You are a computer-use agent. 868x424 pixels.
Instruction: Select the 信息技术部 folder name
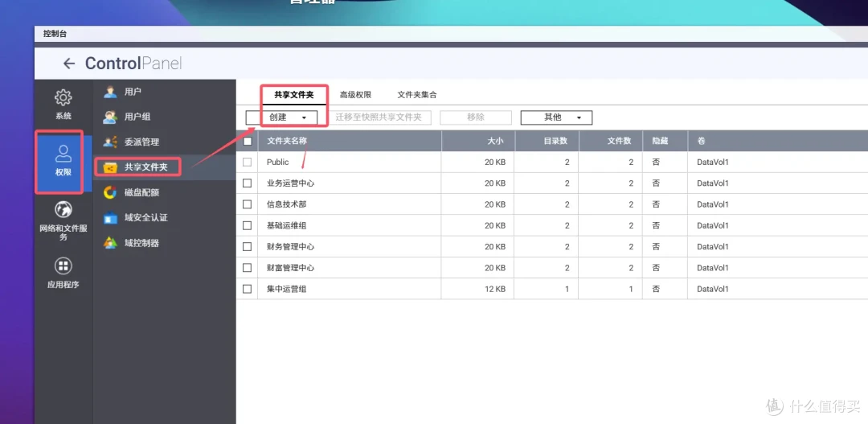tap(287, 204)
